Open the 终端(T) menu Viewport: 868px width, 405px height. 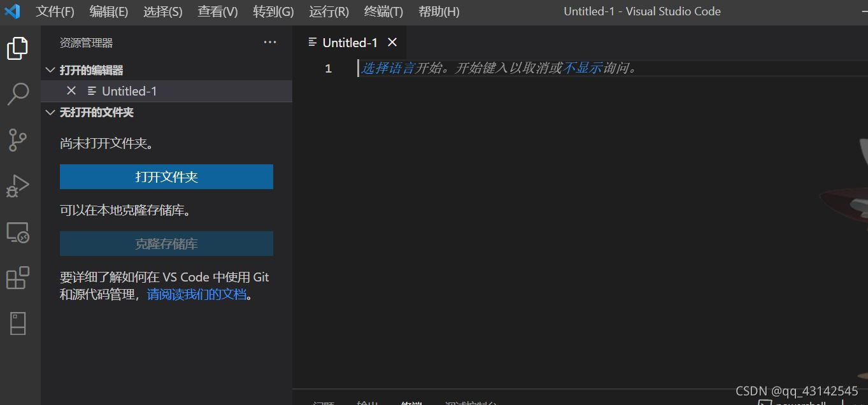[x=383, y=11]
